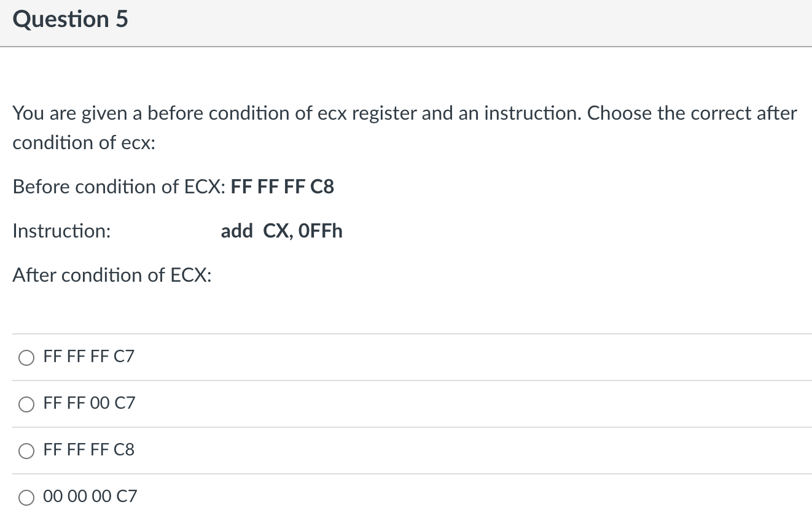Click the FF FF 00 C7 answer text label
The height and width of the screenshot is (518, 812).
pos(88,403)
